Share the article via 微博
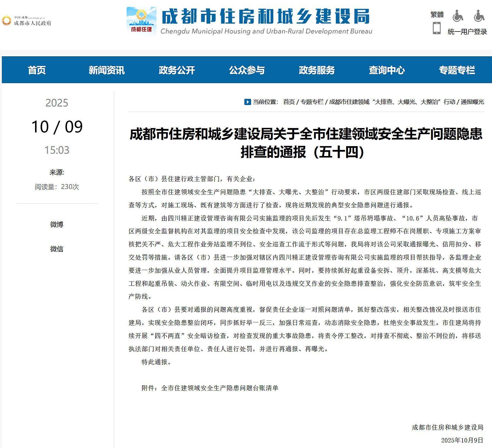This screenshot has width=492, height=448. 57,224
